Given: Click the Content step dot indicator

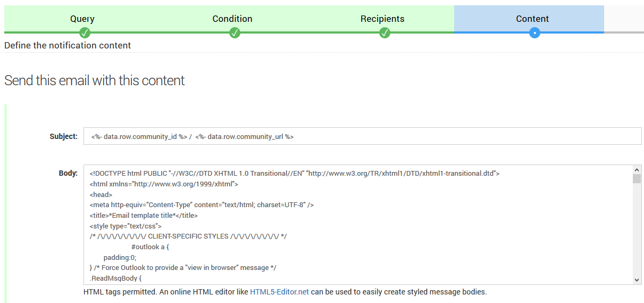Looking at the screenshot, I should (x=535, y=33).
